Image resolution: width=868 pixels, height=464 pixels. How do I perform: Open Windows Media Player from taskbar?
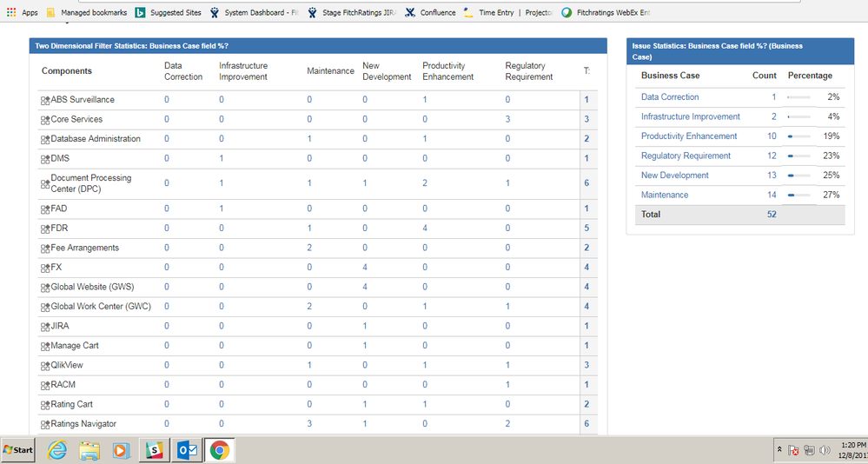[x=120, y=450]
